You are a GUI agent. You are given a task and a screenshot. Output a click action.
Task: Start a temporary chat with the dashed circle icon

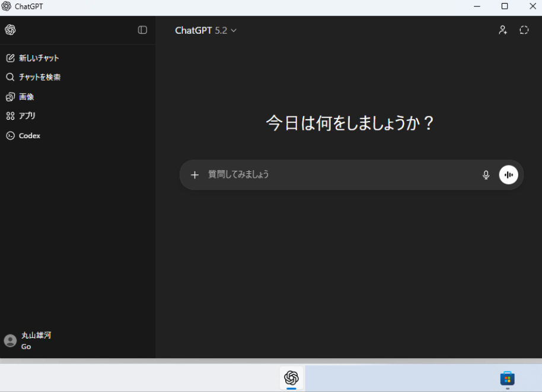[x=524, y=30]
